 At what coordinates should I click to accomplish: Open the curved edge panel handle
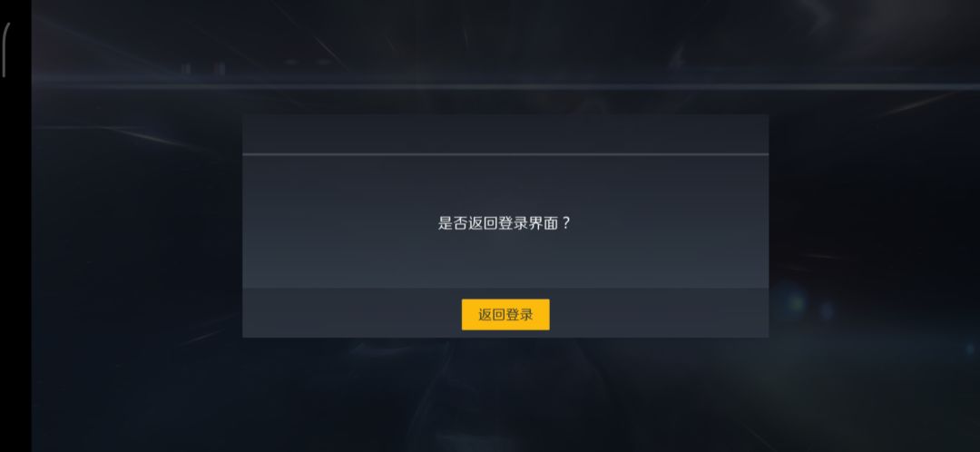[5, 50]
